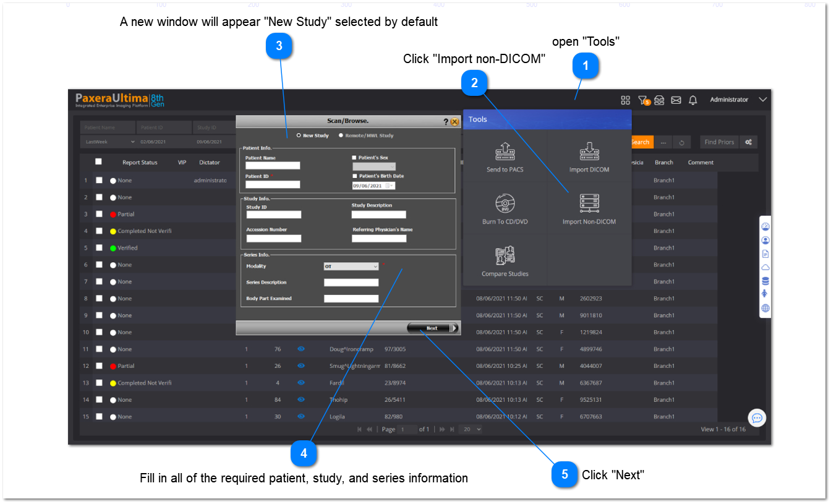Open the notifications bell icon

pyautogui.click(x=692, y=100)
